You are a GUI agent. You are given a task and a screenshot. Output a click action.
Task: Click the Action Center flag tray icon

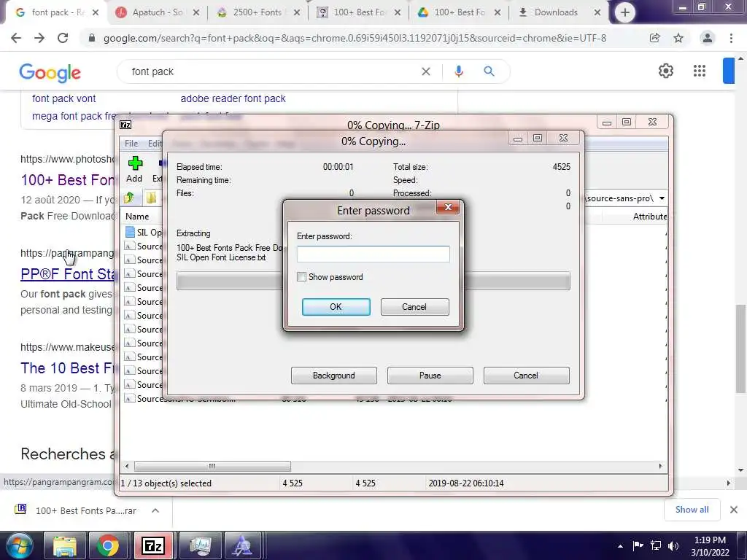point(638,546)
